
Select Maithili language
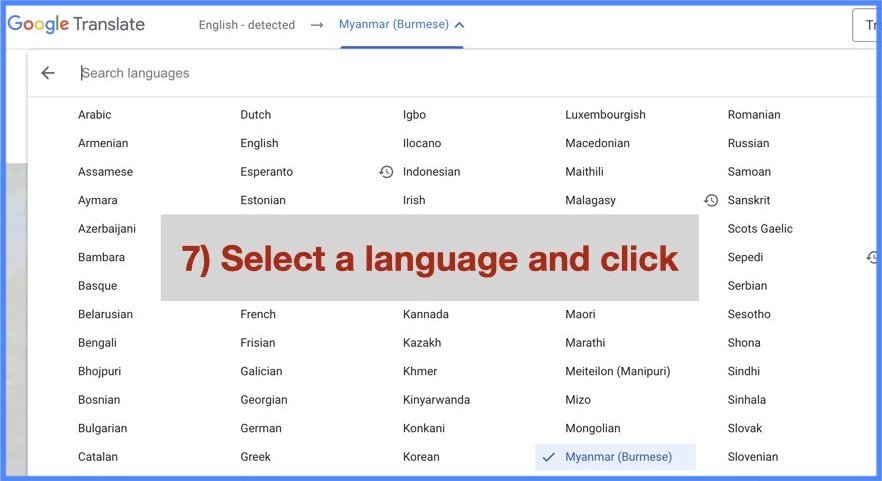[x=584, y=172]
